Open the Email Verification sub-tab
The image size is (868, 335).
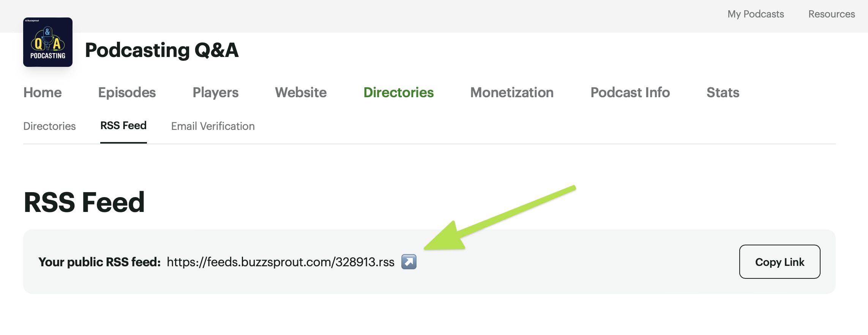coord(213,126)
